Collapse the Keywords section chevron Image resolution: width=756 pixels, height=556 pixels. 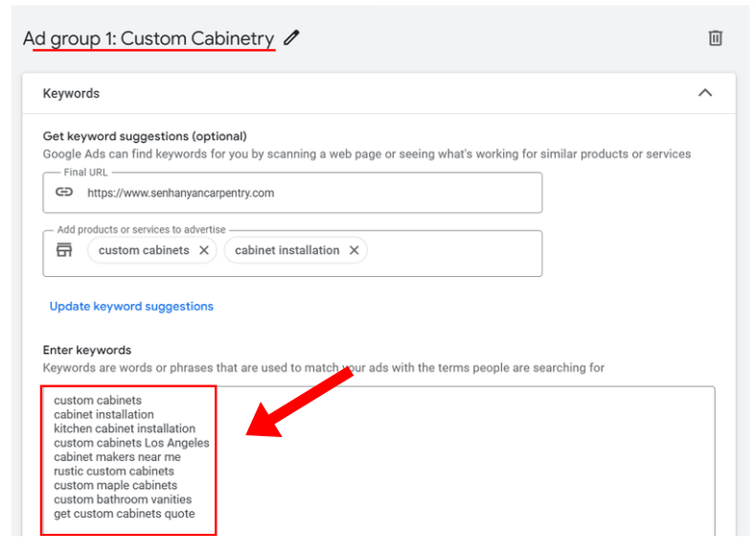(x=705, y=93)
